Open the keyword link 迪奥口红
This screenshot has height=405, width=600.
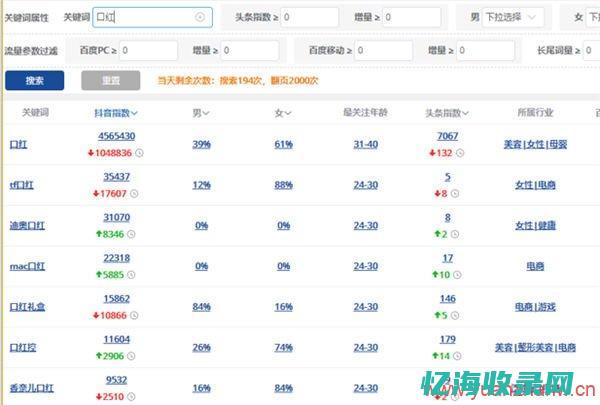click(27, 225)
